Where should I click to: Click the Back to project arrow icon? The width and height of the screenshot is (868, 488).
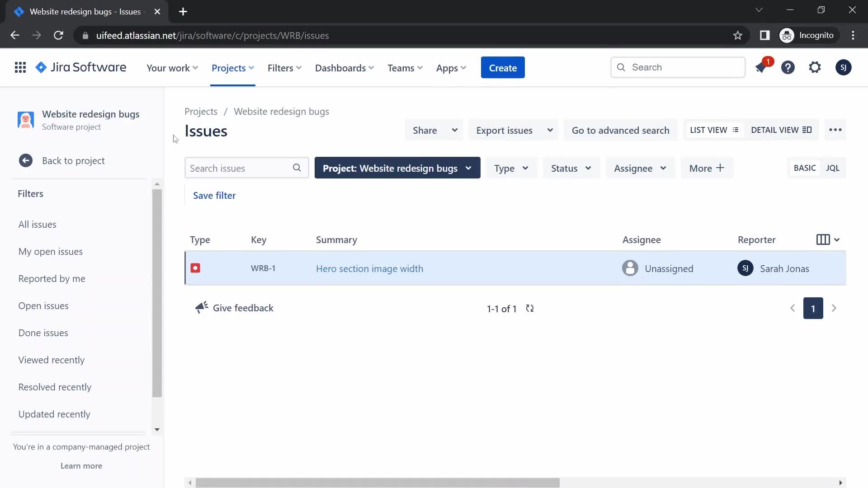[26, 160]
